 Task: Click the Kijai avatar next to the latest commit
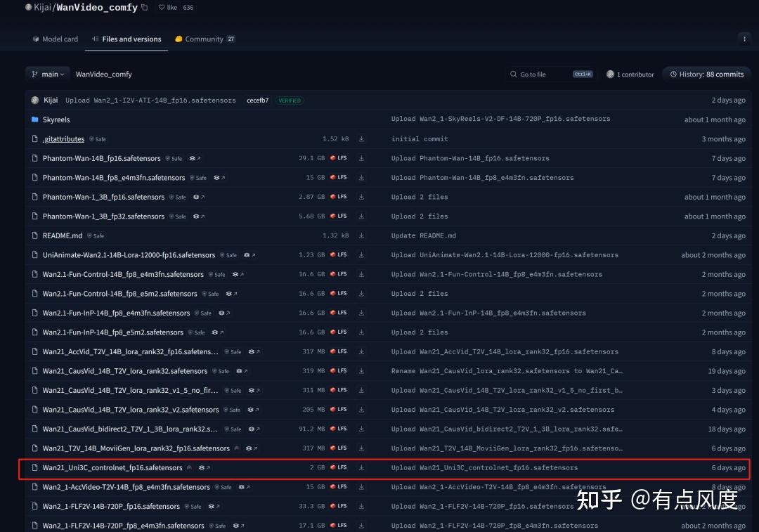[x=34, y=100]
